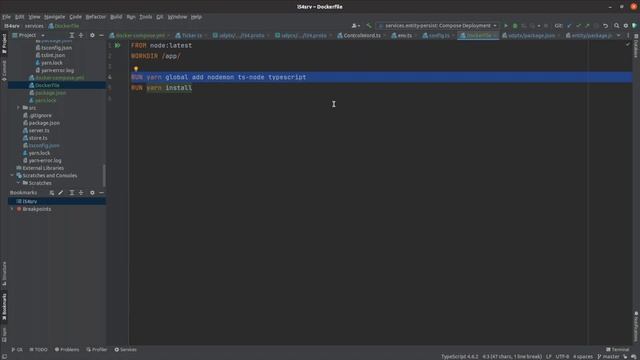Screen dimensions: 640x360
Task: Toggle the Terminal tool window button
Action: pos(618,350)
